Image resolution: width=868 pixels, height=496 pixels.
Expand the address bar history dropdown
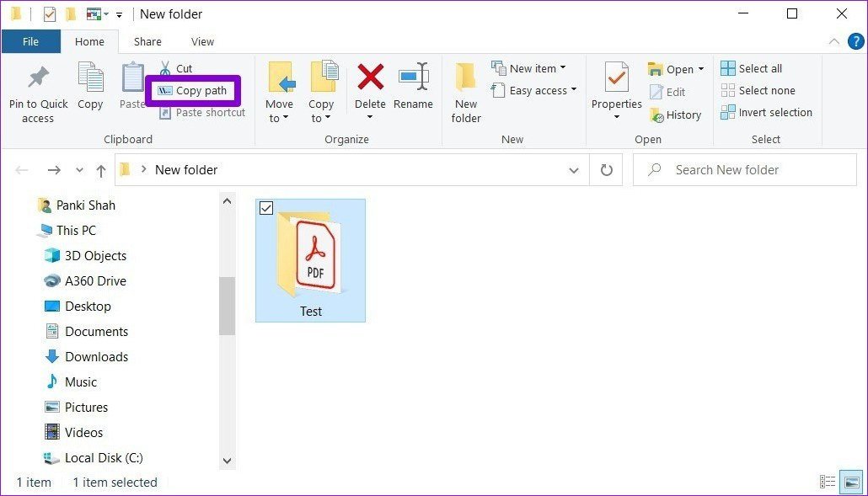pyautogui.click(x=574, y=170)
